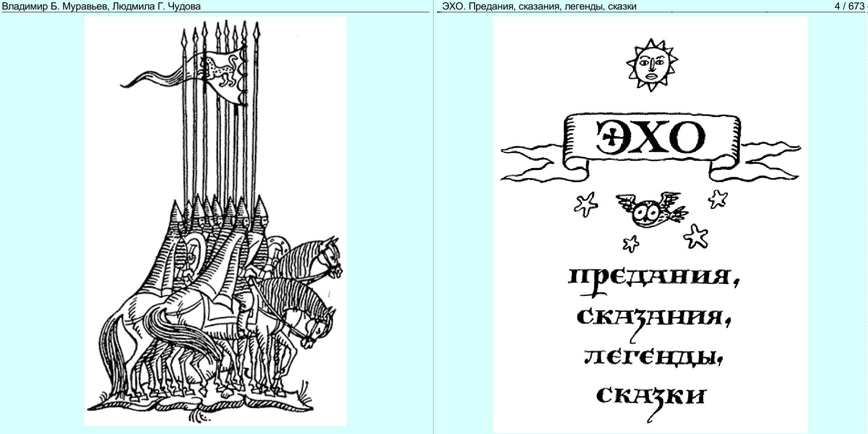Click the ЭХО title banner image
The width and height of the screenshot is (868, 434).
tap(651, 148)
